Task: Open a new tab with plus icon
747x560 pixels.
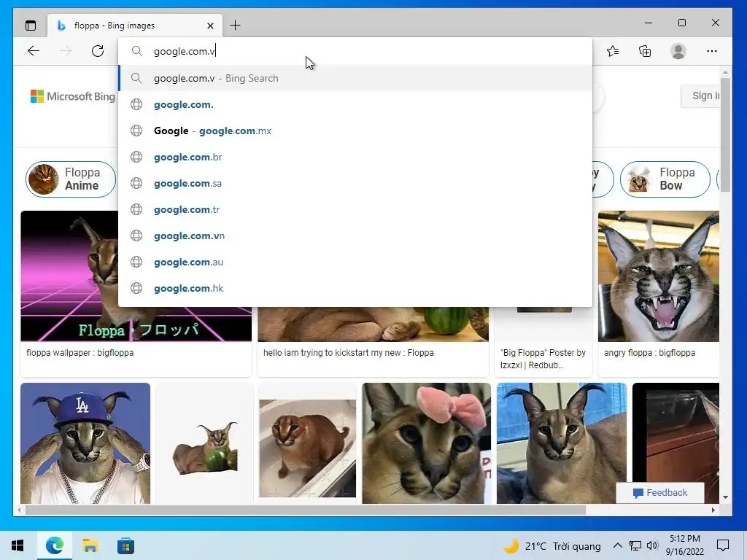Action: (236, 26)
